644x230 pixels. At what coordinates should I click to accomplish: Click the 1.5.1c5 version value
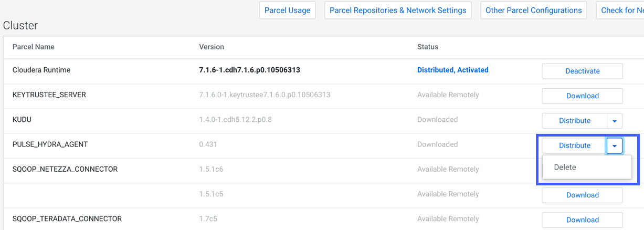click(212, 194)
